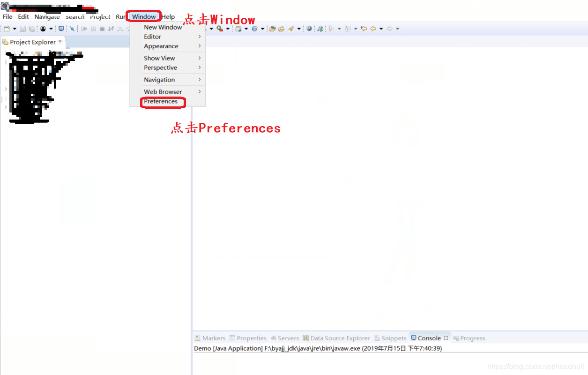588x375 pixels.
Task: Open the dropdown beside the blue S icon
Action: coord(262,29)
